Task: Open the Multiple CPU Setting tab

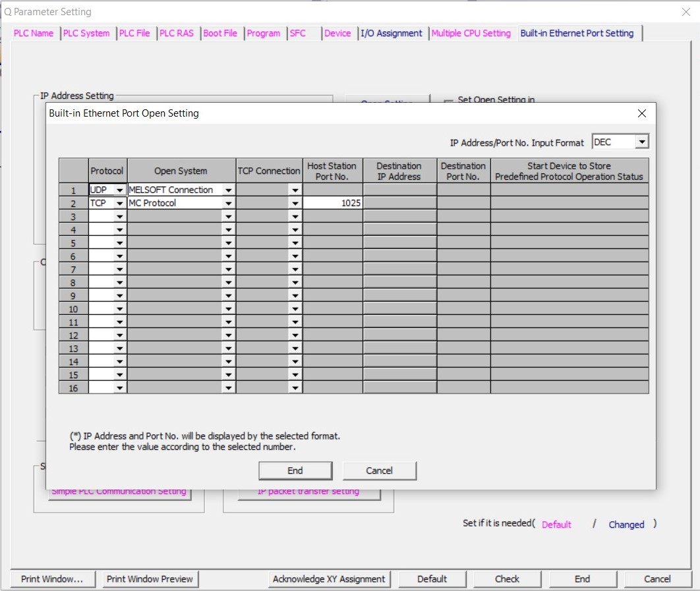Action: pos(471,34)
